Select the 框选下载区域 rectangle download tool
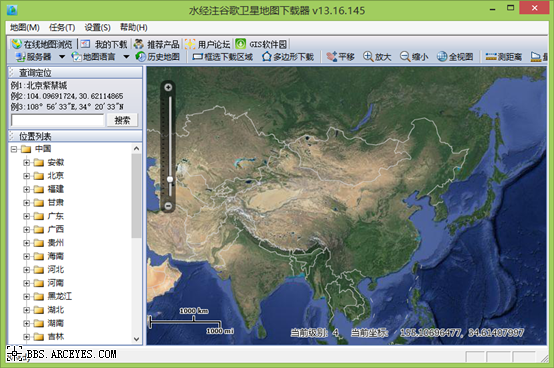The height and width of the screenshot is (368, 554). click(x=223, y=57)
